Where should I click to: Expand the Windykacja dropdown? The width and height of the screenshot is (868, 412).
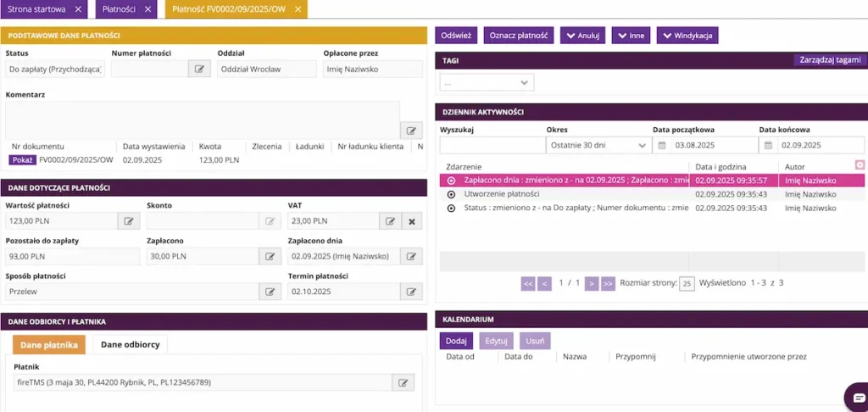[x=687, y=36]
